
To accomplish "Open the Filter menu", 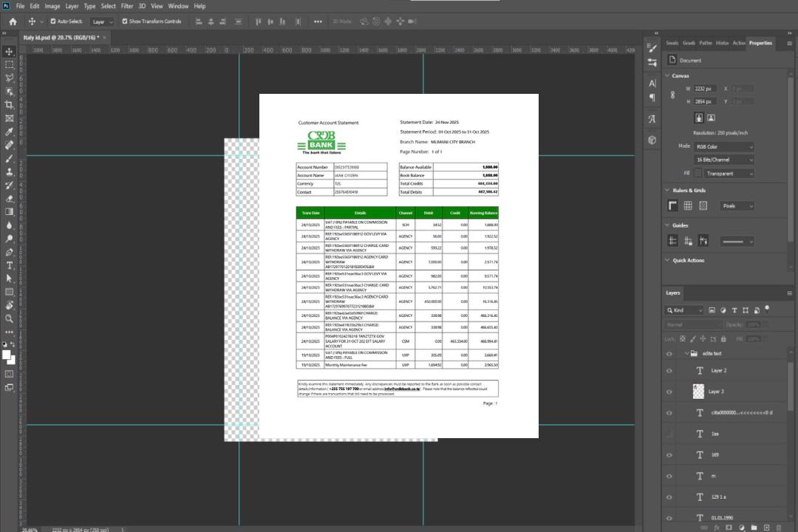I will (127, 6).
